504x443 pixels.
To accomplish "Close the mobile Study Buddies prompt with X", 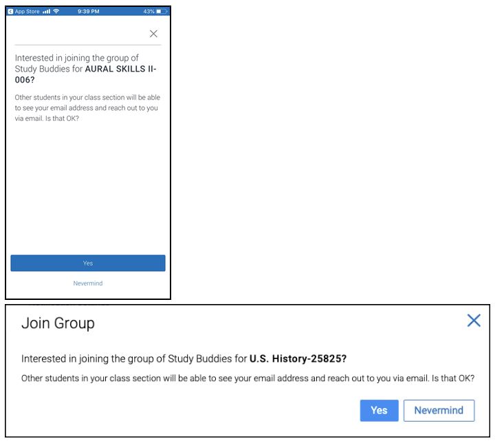I will coord(153,34).
